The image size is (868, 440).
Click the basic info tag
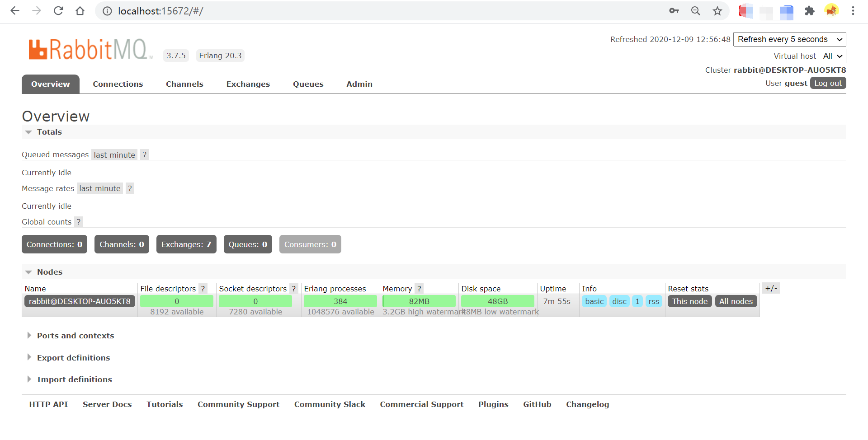click(594, 301)
